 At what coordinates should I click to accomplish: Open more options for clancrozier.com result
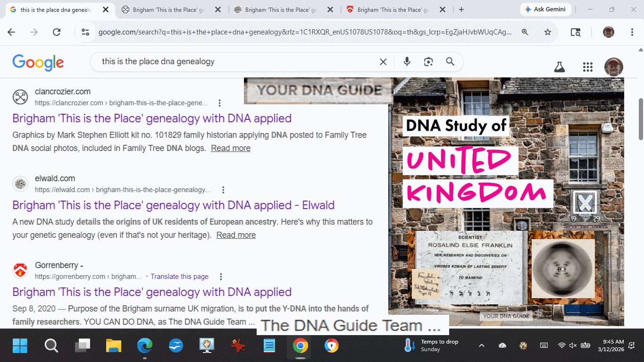pyautogui.click(x=219, y=103)
